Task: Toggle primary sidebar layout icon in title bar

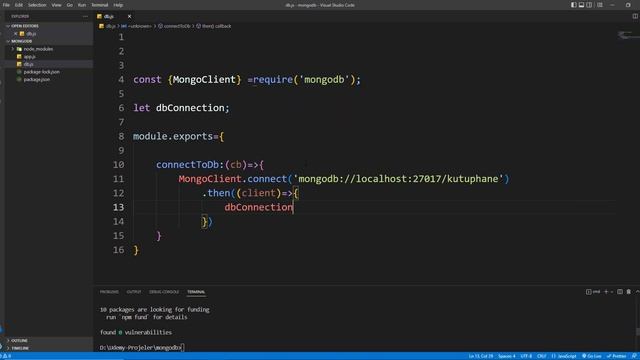Action: pyautogui.click(x=573, y=5)
